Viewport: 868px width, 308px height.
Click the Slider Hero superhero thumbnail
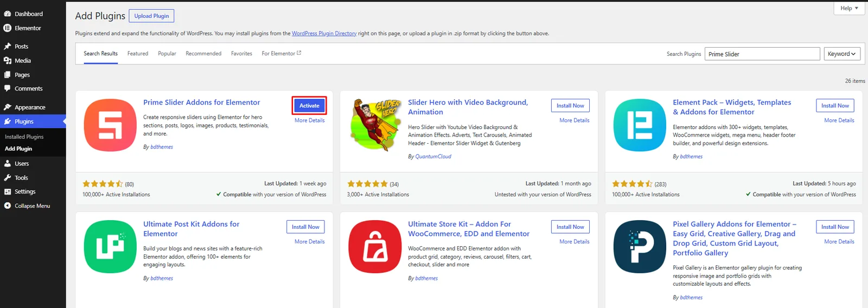click(x=375, y=125)
